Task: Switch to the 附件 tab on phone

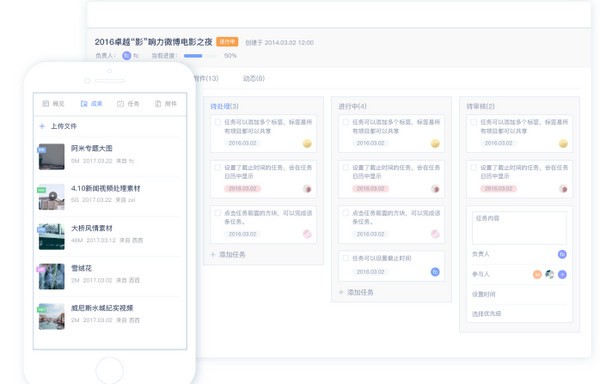Action: coord(166,104)
